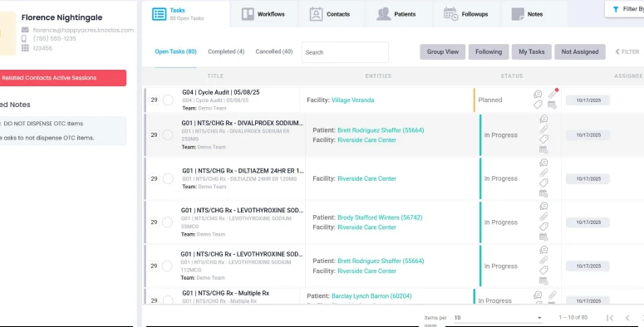Tick the completion circle for DIVALPROEX SODIUM task
The height and width of the screenshot is (327, 644).
click(x=168, y=135)
